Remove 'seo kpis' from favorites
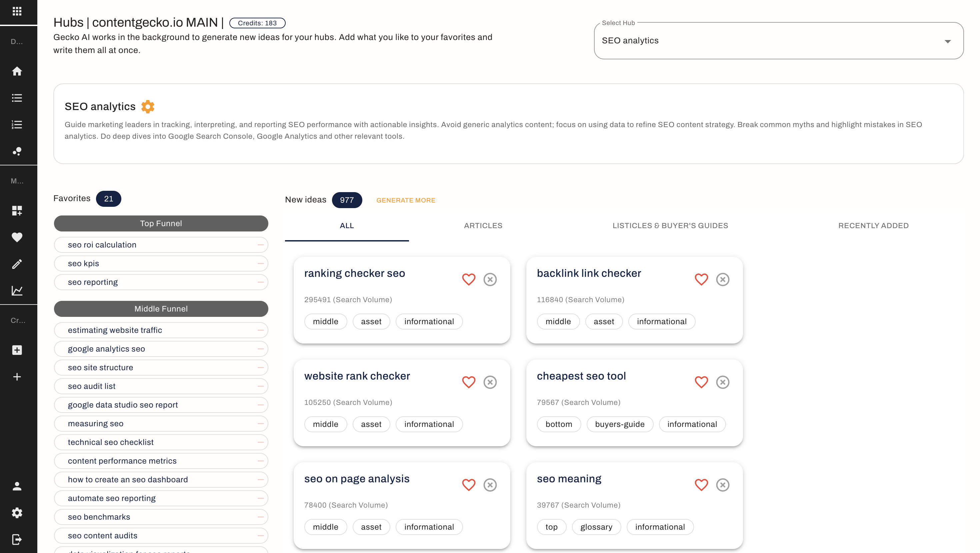 261,263
